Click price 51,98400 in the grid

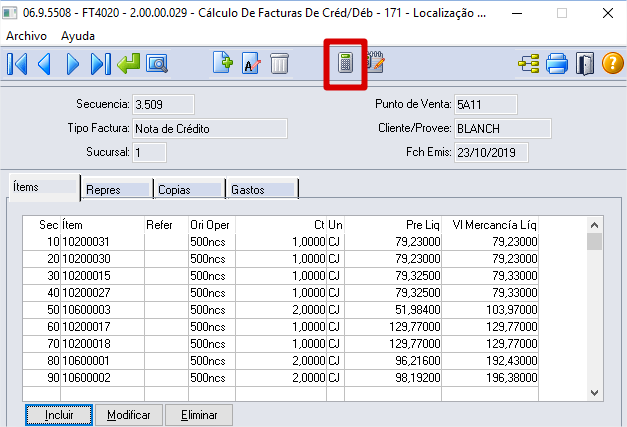click(418, 310)
